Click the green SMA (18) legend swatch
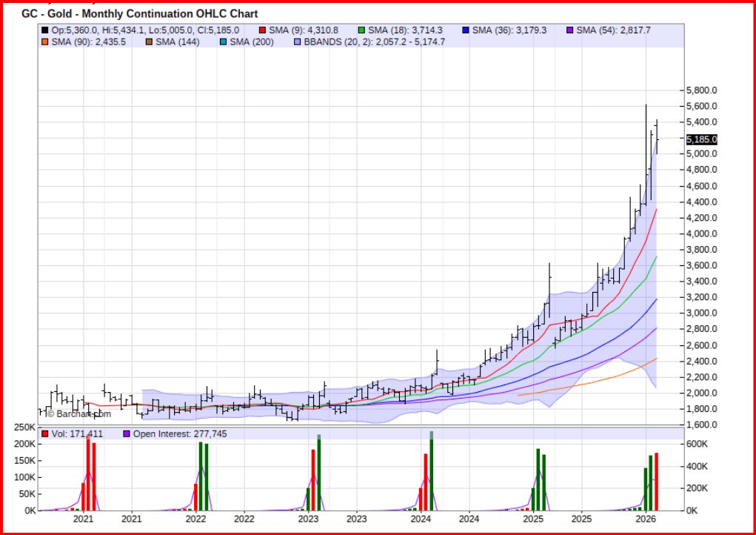 [362, 30]
